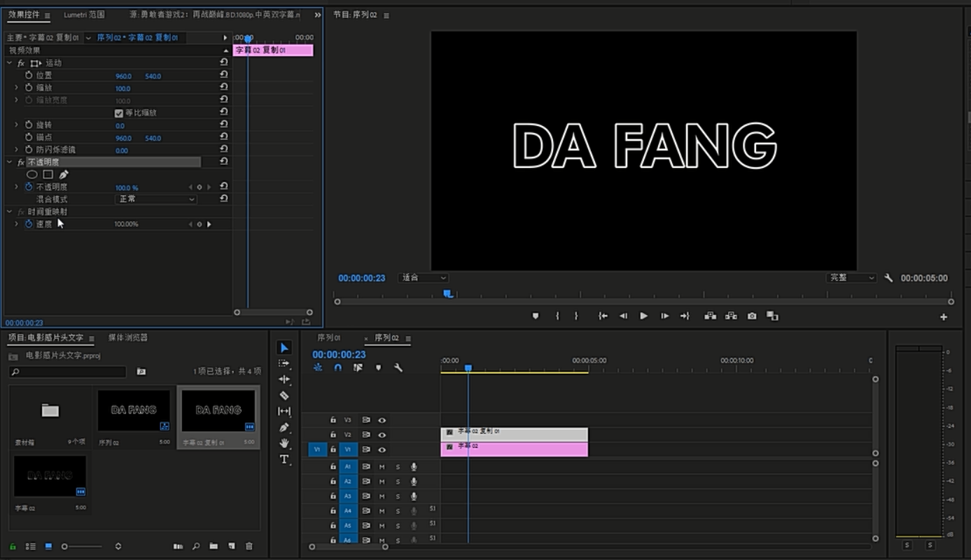
Task: Toggle linked selection in timeline
Action: (358, 367)
